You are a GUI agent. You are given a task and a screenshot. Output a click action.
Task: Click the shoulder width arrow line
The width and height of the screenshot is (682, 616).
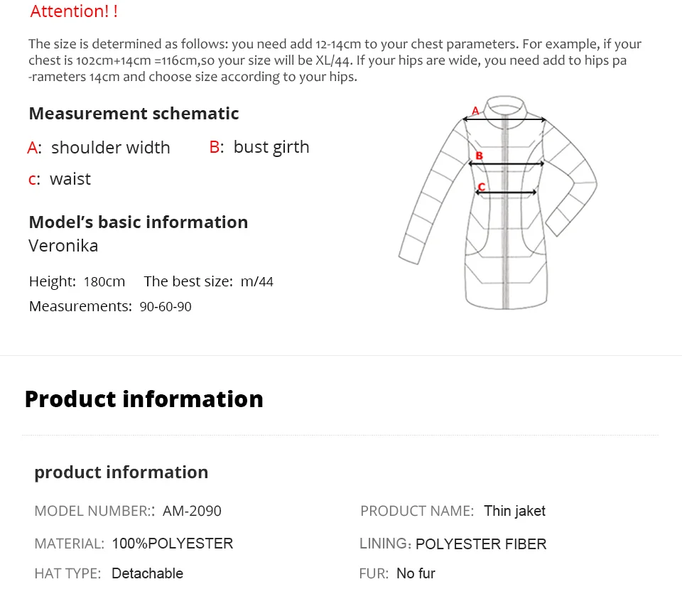tap(504, 119)
